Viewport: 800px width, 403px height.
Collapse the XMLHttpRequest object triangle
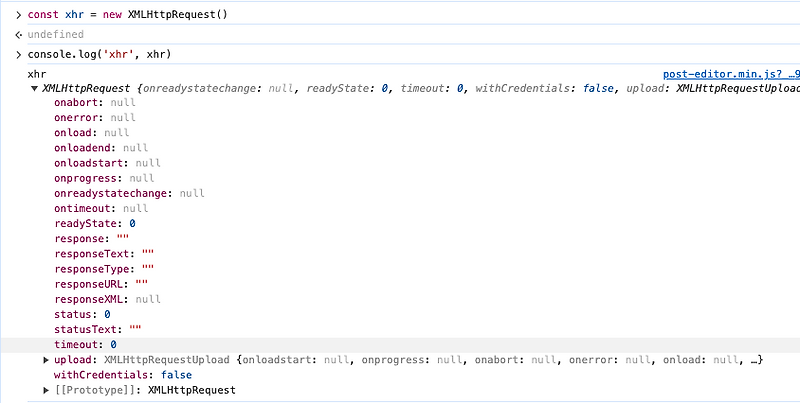tap(34, 89)
